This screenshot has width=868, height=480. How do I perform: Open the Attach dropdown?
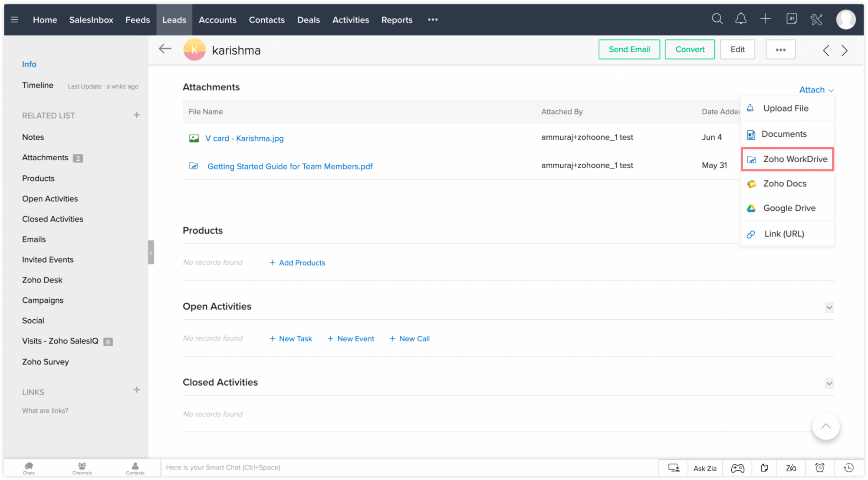click(815, 89)
